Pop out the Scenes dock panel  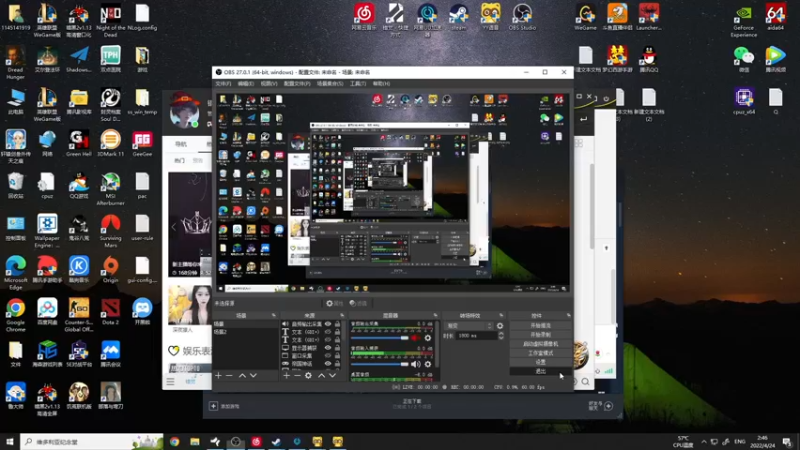tap(273, 316)
